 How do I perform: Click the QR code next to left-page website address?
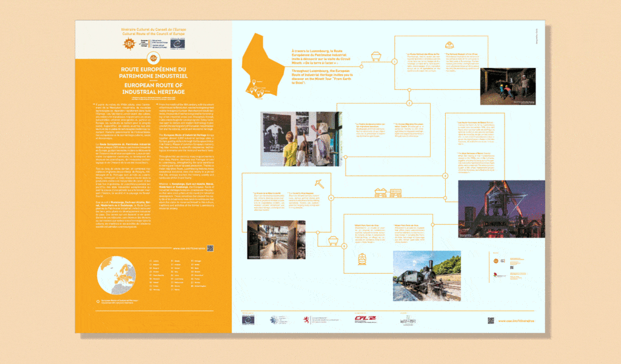(210, 248)
